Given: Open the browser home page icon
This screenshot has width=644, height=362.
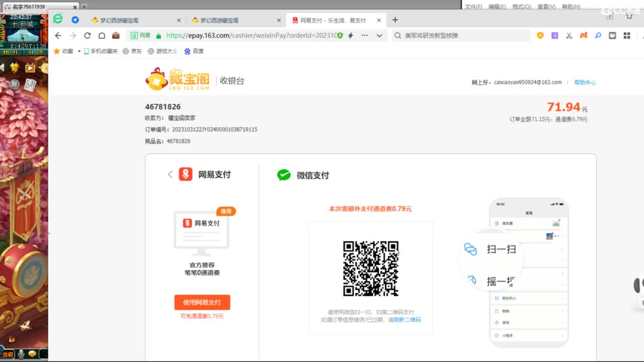Looking at the screenshot, I should (x=102, y=36).
